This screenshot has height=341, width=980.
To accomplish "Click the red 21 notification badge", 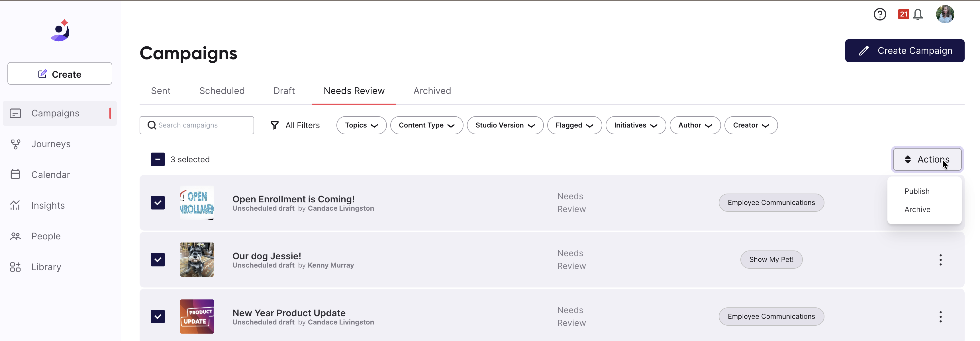I will [x=903, y=14].
